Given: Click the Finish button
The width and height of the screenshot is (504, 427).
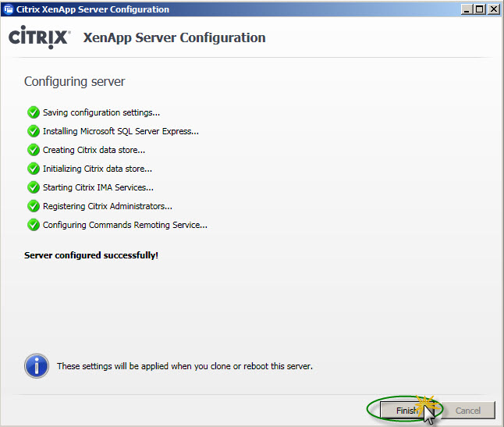Looking at the screenshot, I should click(407, 411).
